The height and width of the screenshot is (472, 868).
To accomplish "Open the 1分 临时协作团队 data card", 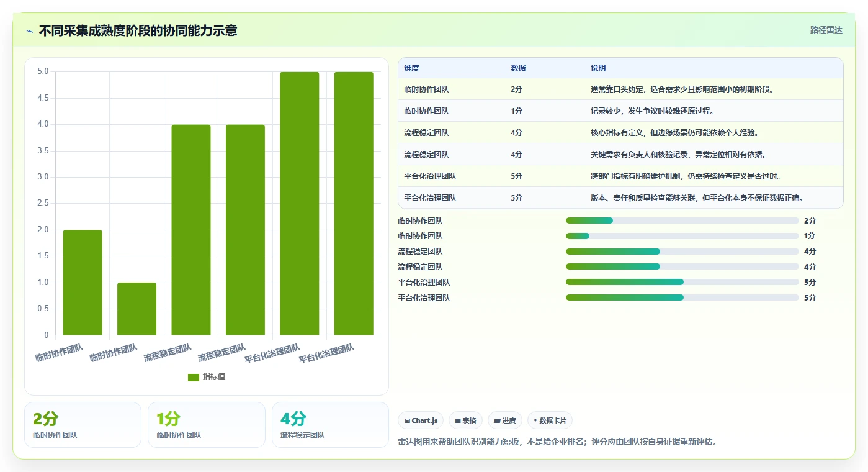I will click(207, 425).
